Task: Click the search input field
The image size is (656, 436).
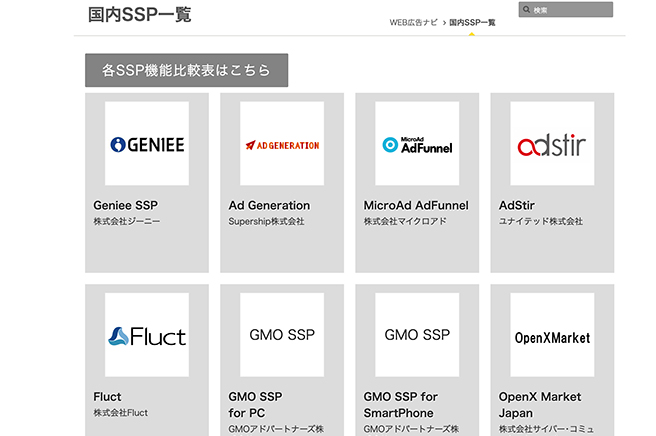Action: click(x=566, y=10)
